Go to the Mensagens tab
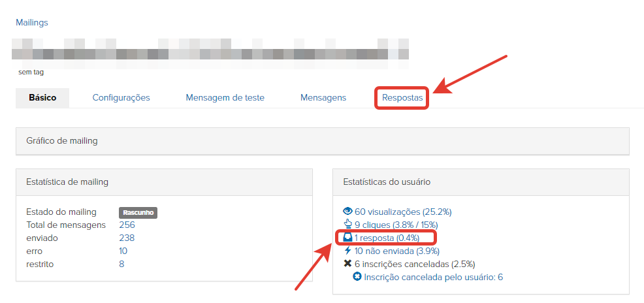This screenshot has width=644, height=303. (323, 98)
